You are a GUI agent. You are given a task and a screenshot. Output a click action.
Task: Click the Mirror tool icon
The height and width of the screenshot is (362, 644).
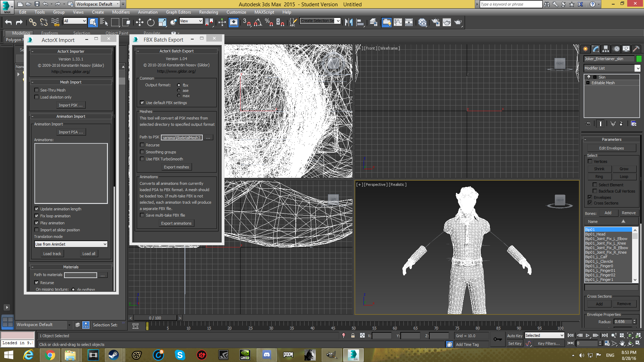(349, 22)
